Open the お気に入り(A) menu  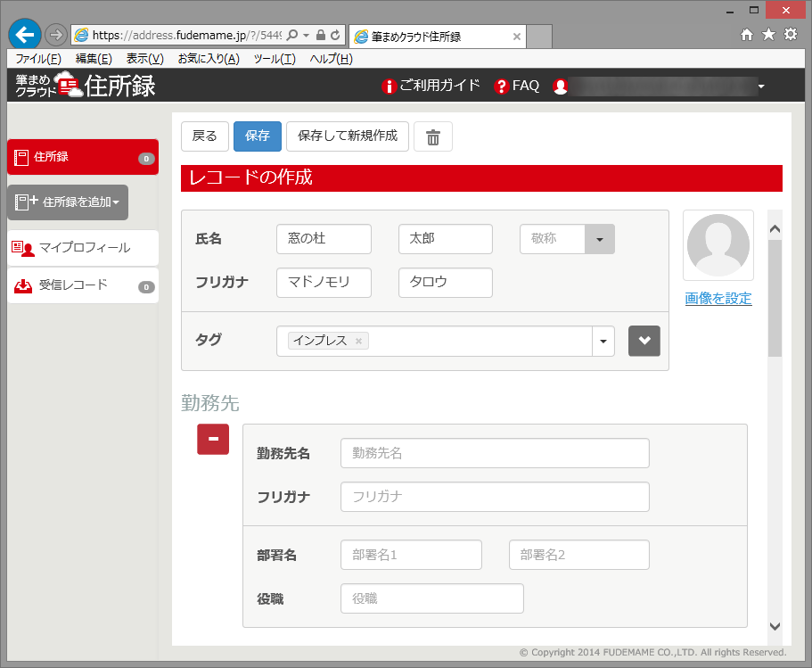click(x=209, y=59)
